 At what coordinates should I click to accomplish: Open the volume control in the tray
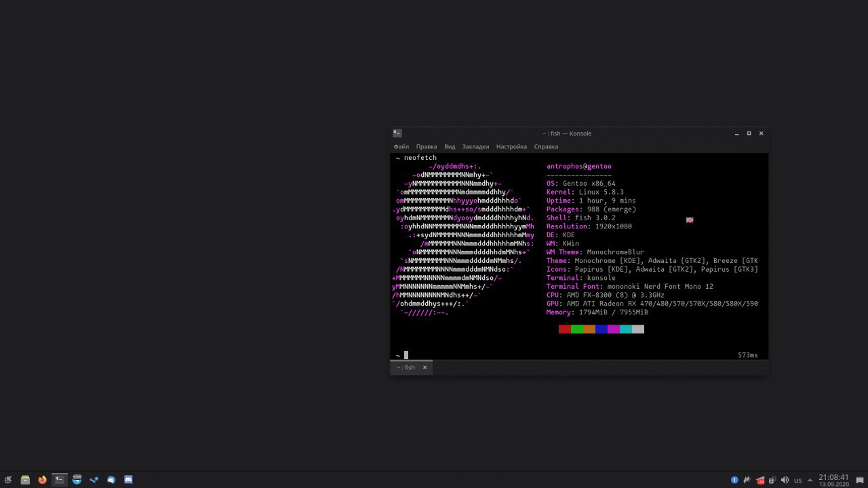[785, 480]
